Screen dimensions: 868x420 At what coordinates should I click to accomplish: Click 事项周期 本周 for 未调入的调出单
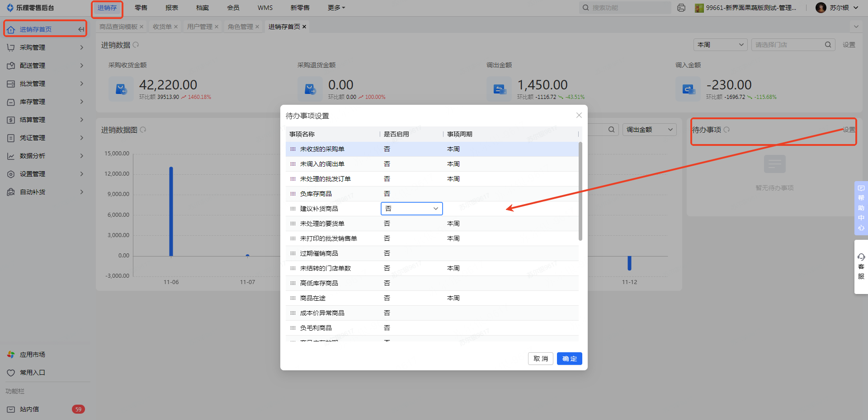tap(453, 164)
